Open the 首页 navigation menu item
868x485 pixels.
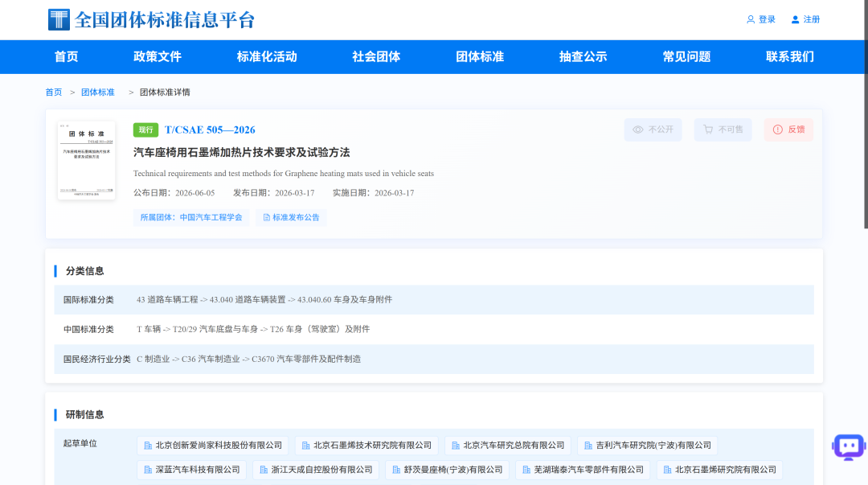point(67,56)
